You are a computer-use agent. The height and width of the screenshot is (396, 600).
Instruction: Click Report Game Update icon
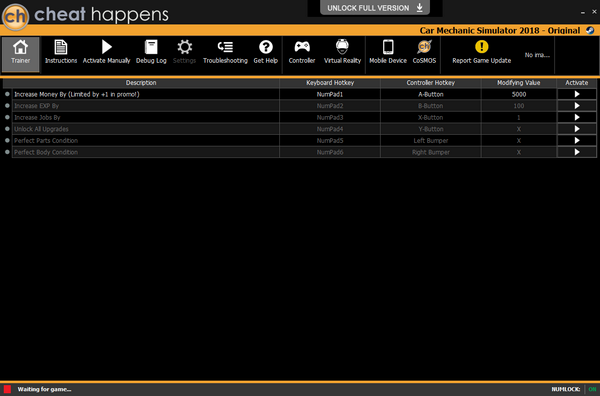pyautogui.click(x=481, y=52)
